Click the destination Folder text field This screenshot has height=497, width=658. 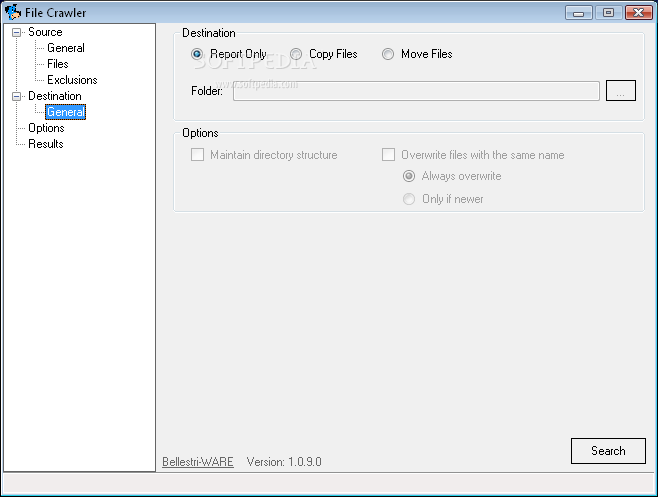pyautogui.click(x=416, y=91)
